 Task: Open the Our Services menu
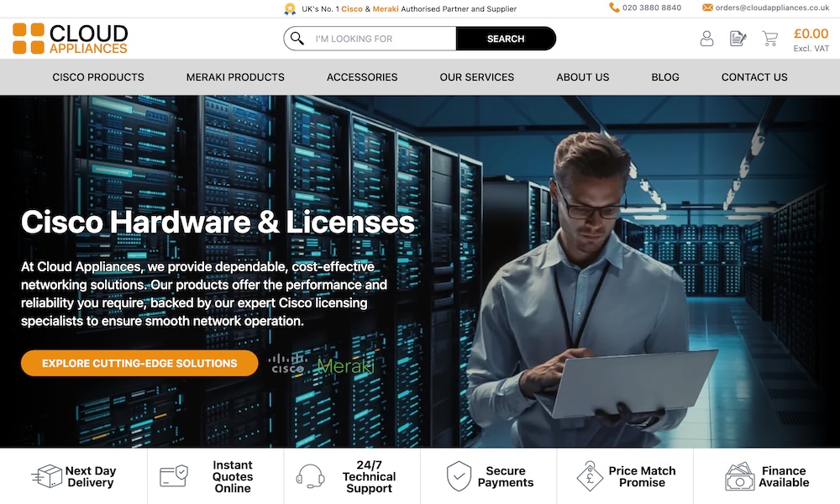(x=477, y=77)
